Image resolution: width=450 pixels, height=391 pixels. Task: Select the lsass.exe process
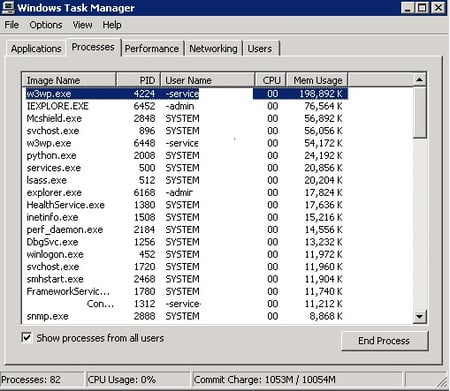[187, 180]
